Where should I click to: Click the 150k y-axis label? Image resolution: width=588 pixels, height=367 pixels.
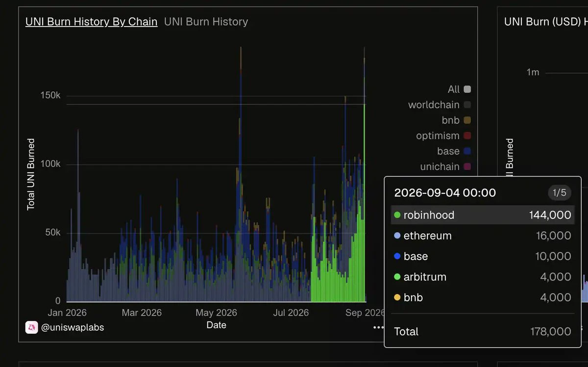[50, 95]
